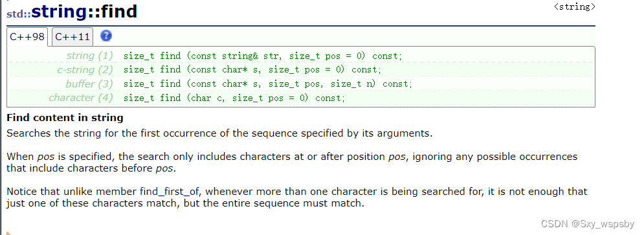Select the buffer (3) overload signature
The width and height of the screenshot is (644, 235).
pyautogui.click(x=268, y=84)
